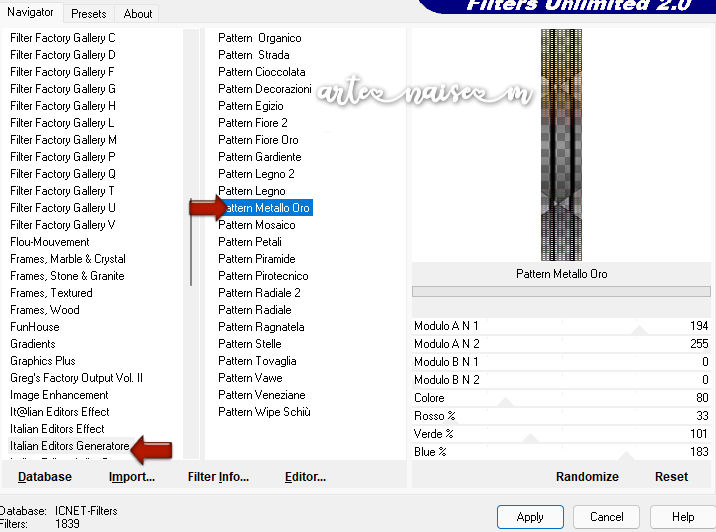Adjust the Modulo A N 2 slider
Viewport: 716px width, 532px height.
click(x=561, y=344)
